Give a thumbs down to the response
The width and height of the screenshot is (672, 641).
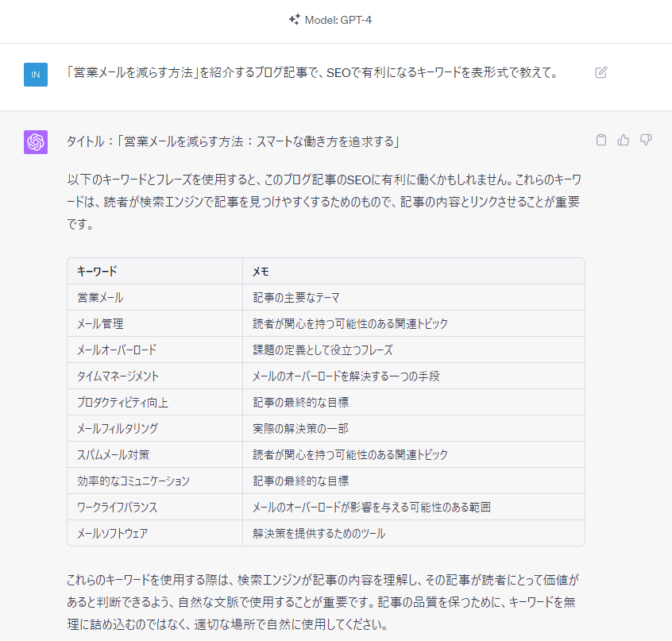(x=646, y=140)
